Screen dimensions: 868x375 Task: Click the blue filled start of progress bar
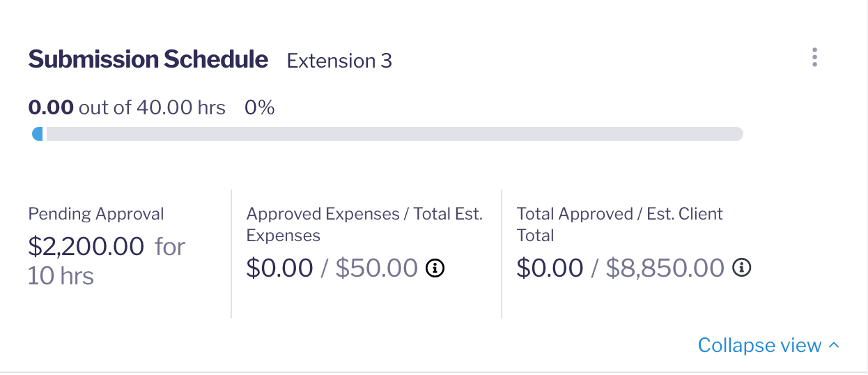[x=38, y=134]
